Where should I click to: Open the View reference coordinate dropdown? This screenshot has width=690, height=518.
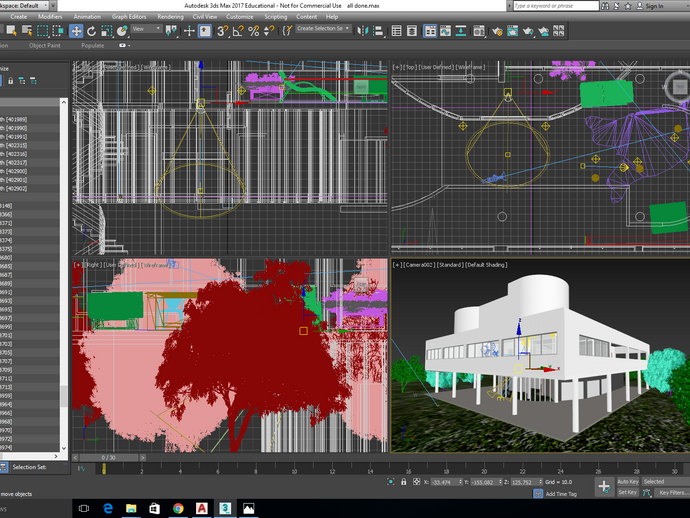coord(145,30)
